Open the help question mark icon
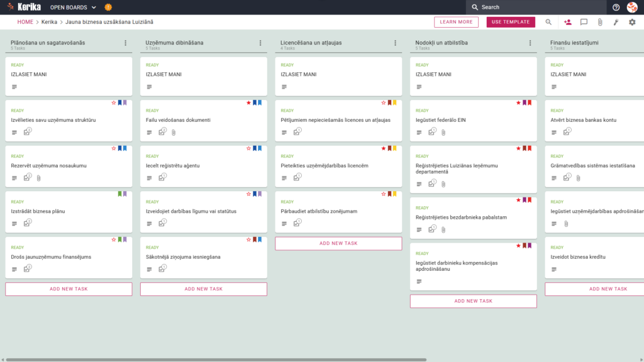This screenshot has width=644, height=362. tap(616, 7)
